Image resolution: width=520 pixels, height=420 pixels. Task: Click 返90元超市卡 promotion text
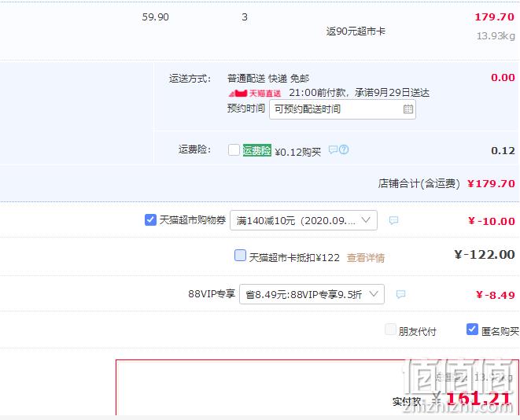coord(356,31)
